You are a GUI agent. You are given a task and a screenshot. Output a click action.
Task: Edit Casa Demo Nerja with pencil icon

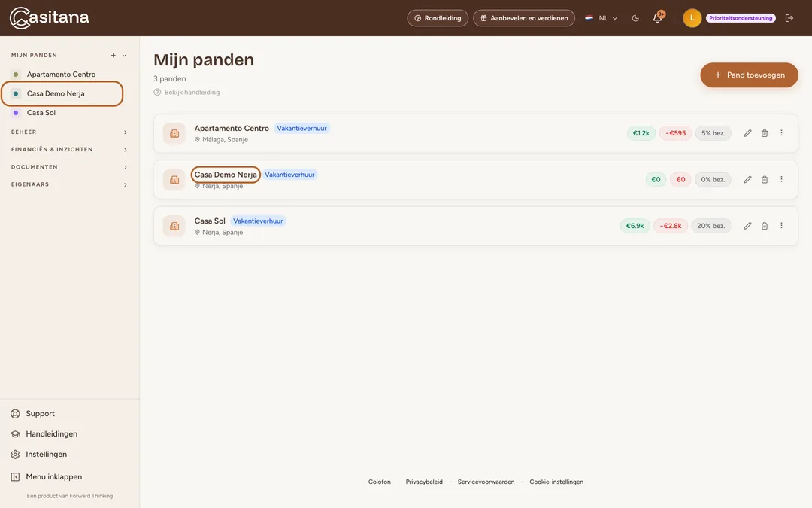[x=748, y=179]
